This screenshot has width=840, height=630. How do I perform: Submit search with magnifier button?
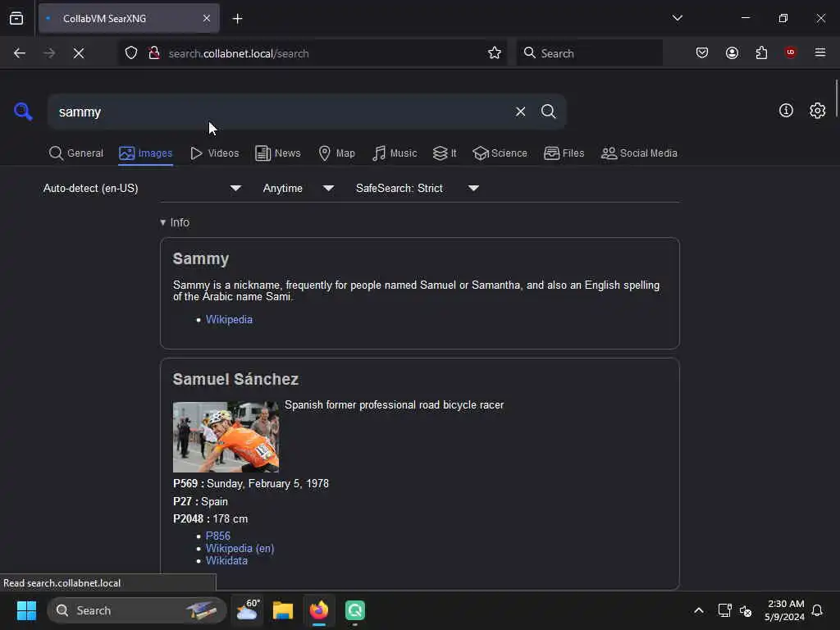tap(548, 112)
